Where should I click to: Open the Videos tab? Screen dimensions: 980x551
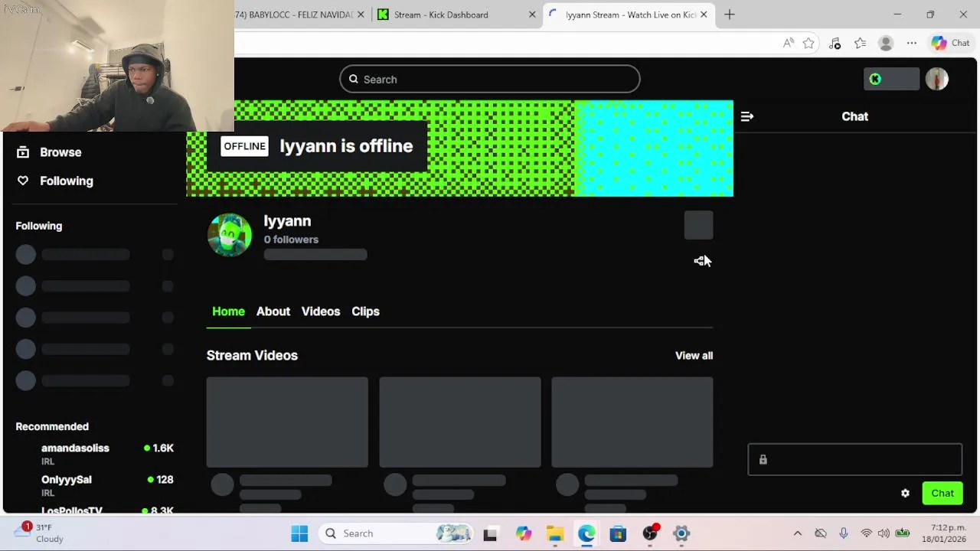point(321,311)
